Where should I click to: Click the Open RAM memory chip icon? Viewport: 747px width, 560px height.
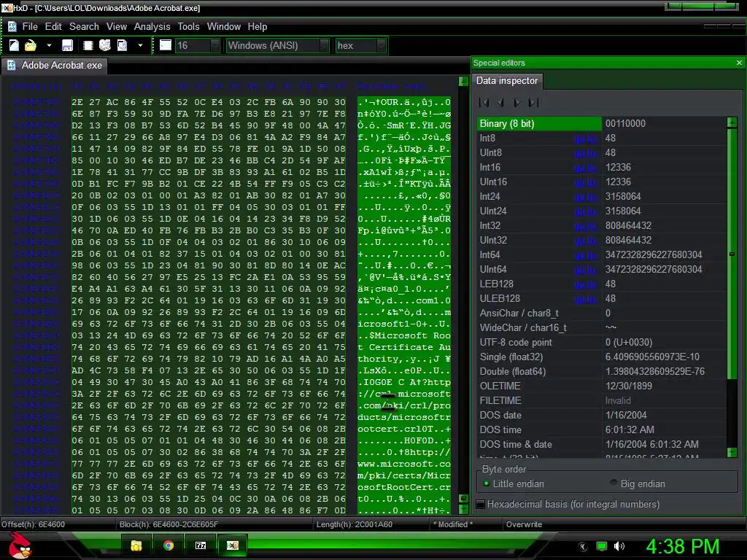(88, 45)
